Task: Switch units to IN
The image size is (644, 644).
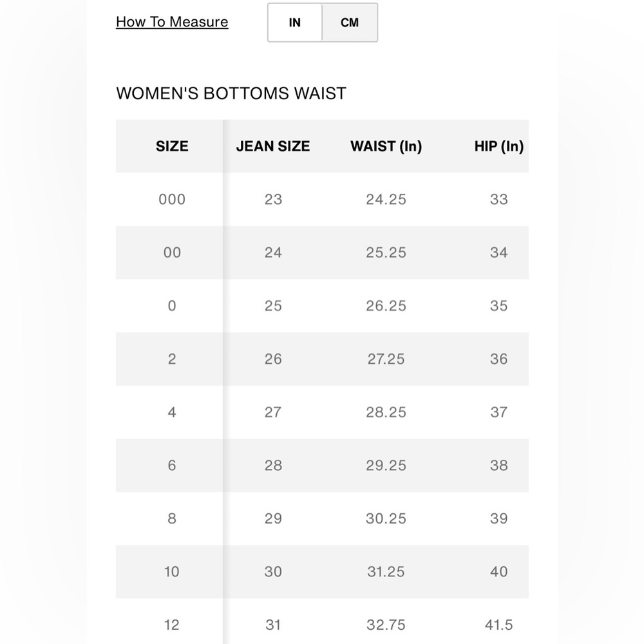Action: [x=295, y=23]
